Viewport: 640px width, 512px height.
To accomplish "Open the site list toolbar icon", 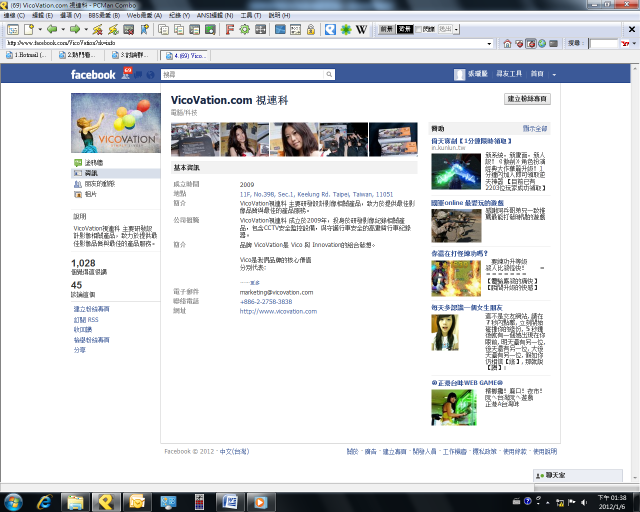I will coord(13,29).
